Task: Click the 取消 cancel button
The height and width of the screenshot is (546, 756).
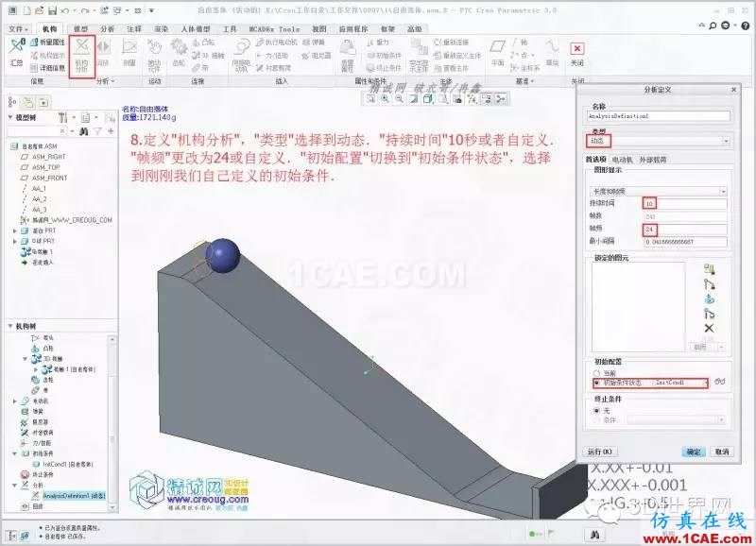Action: (x=722, y=452)
